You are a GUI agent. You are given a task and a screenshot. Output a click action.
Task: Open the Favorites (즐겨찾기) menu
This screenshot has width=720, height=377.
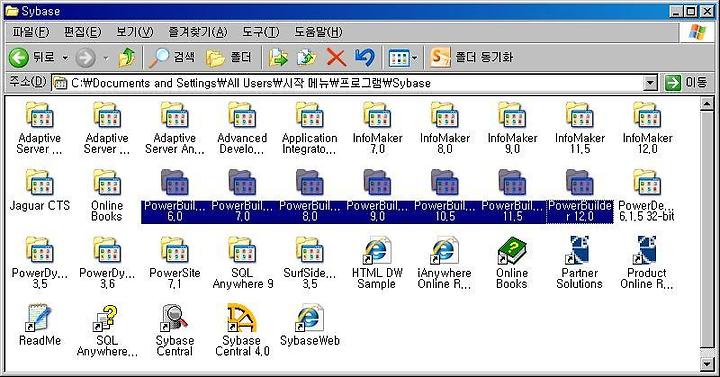(198, 32)
